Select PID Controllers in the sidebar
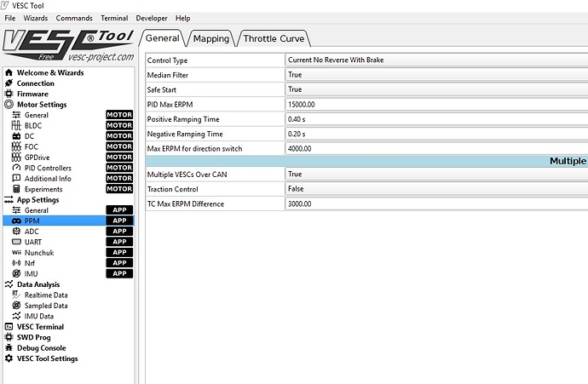Viewport: 588px width, 384px height. 48,168
